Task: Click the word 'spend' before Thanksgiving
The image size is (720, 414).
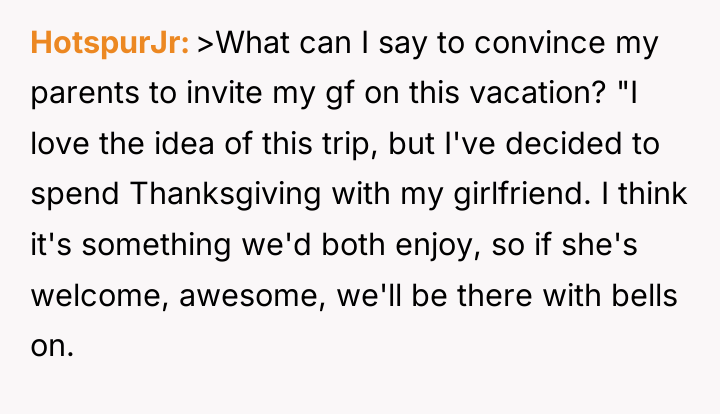Action: (x=75, y=196)
